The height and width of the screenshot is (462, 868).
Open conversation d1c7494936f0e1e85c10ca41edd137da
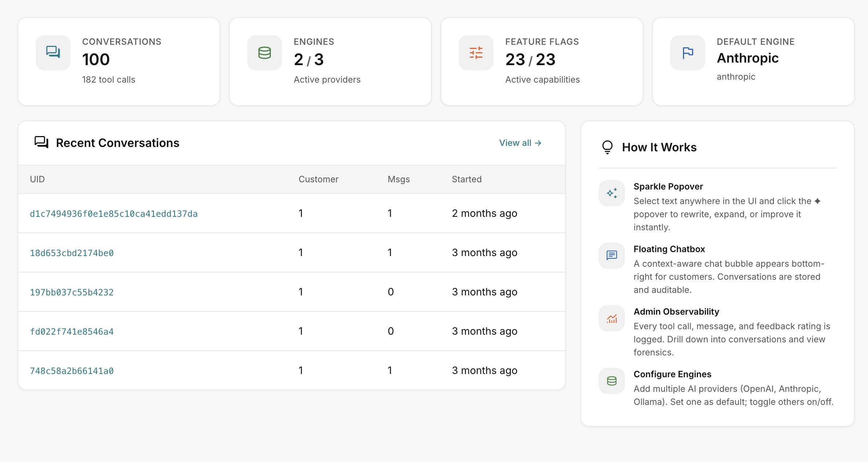114,214
